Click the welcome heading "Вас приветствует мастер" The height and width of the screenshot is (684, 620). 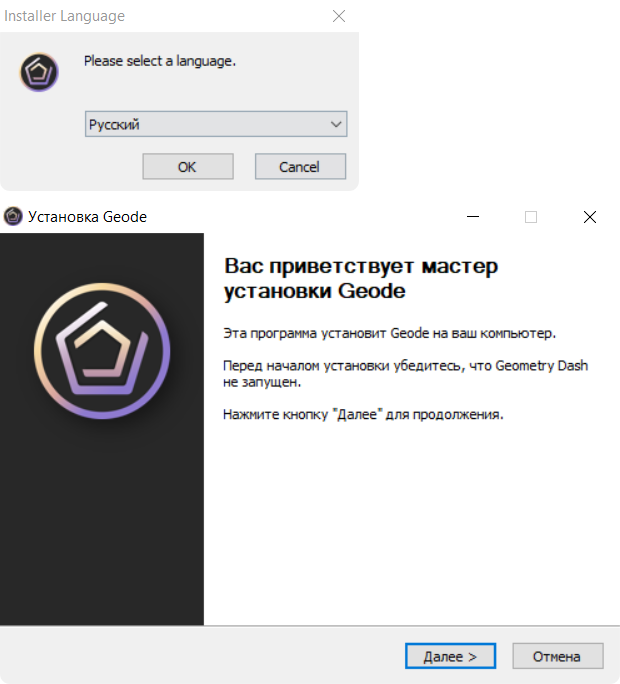click(x=361, y=266)
